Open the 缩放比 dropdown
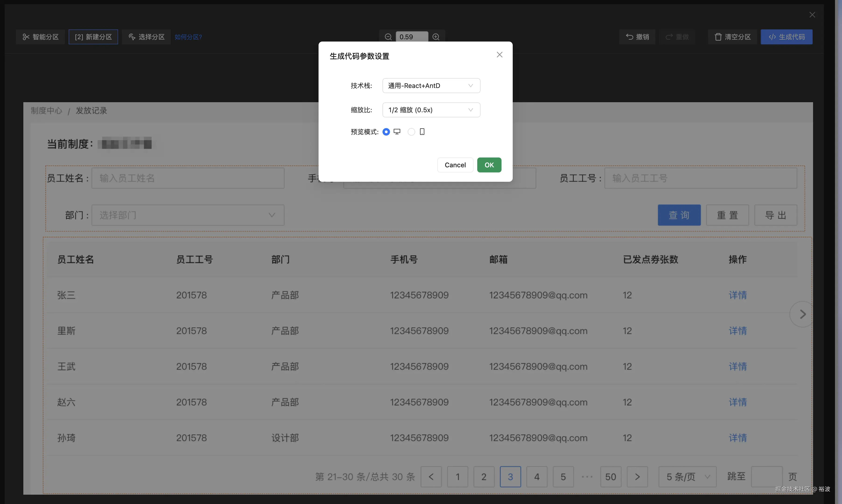Image resolution: width=842 pixels, height=504 pixels. tap(431, 110)
